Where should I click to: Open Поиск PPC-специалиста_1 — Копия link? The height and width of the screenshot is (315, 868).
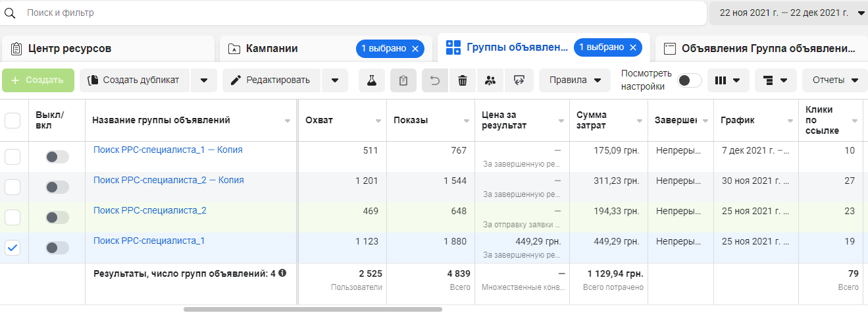coord(168,150)
